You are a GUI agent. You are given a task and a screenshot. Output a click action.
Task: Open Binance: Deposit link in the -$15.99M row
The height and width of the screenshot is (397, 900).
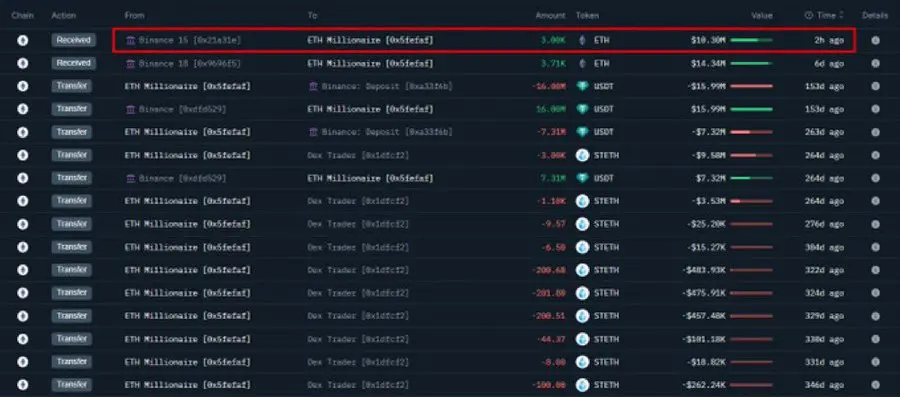point(381,86)
